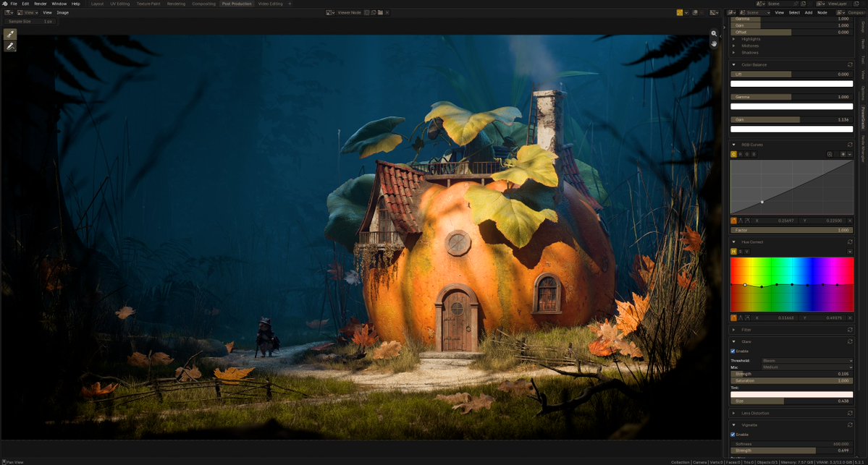Select the B channel in RGB Curves
868x465 pixels.
753,154
